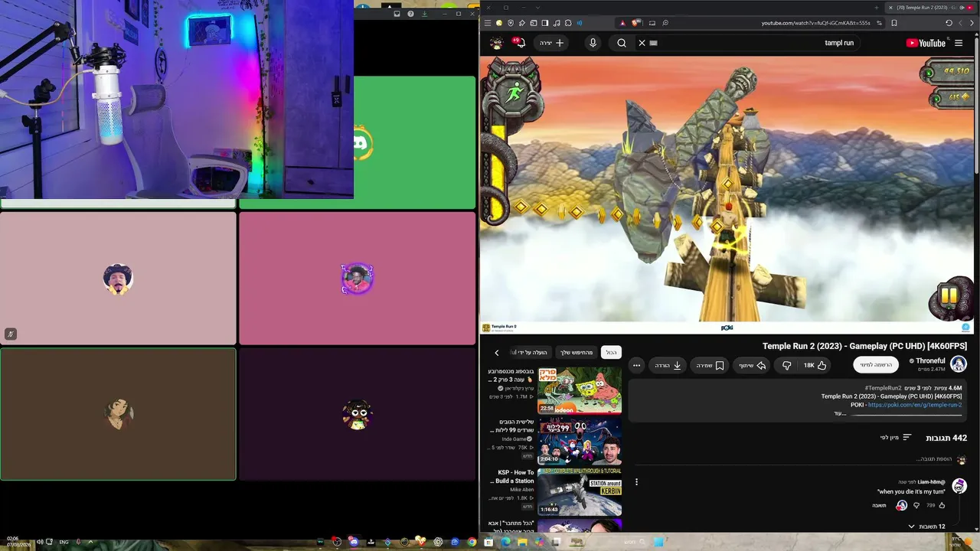980x551 pixels.
Task: Open the KSP Station tutorial thumbnail
Action: 580,491
